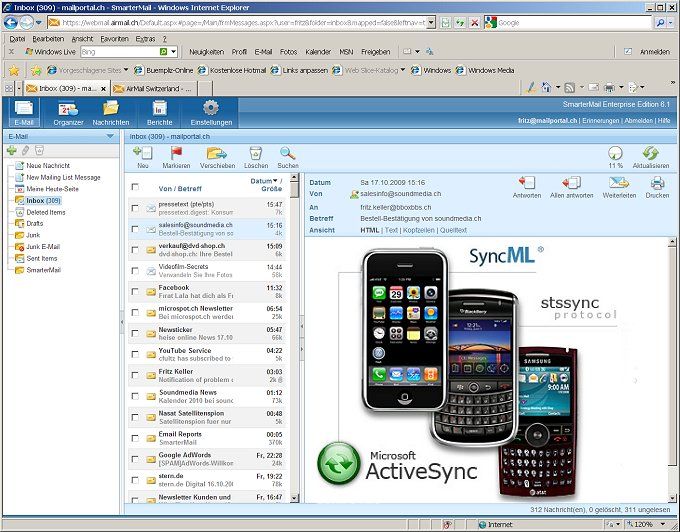This screenshot has width=680, height=532.
Task: Expand Vorgeschlagene Sites dropdown
Action: [x=126, y=70]
